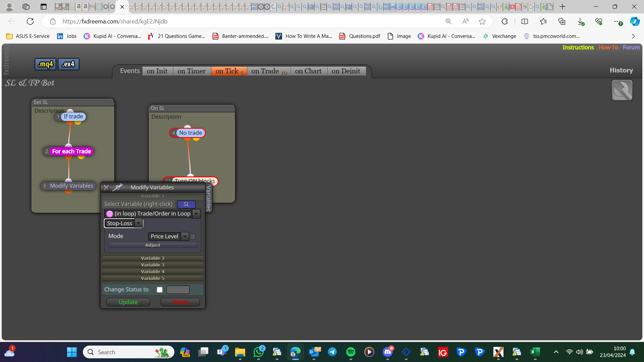The image size is (644, 362).
Task: Switch to the on Init tab
Action: click(157, 71)
